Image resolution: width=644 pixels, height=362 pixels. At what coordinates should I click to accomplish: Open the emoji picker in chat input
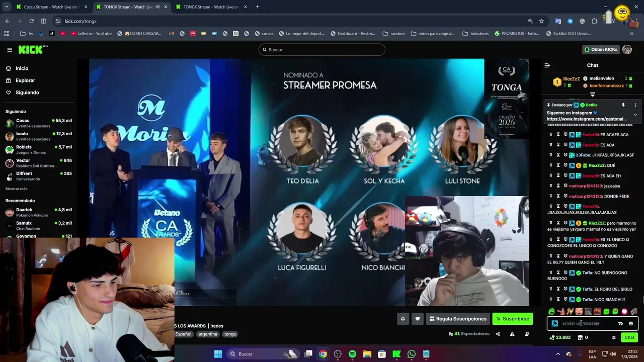click(x=631, y=323)
